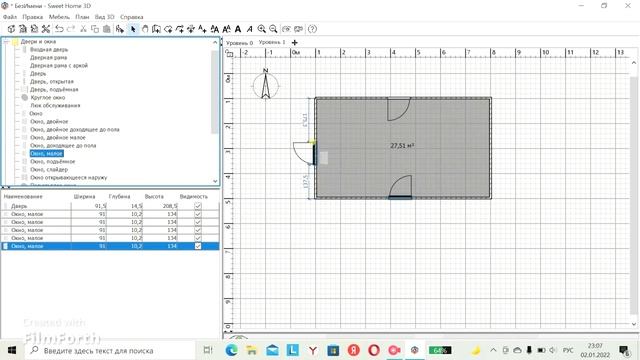This screenshot has height=360, width=640.
Task: Choose the Create polylines tool
Action: tap(179, 29)
